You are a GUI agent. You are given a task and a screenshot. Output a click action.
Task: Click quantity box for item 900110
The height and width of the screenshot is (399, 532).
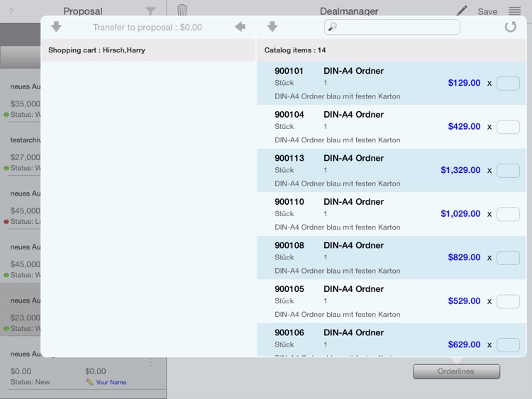(x=508, y=214)
